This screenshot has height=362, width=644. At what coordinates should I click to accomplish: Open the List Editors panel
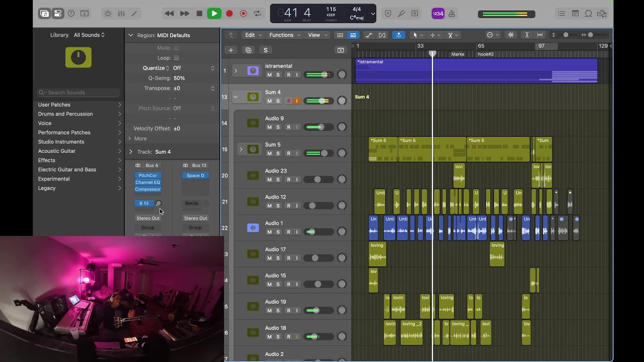click(561, 14)
